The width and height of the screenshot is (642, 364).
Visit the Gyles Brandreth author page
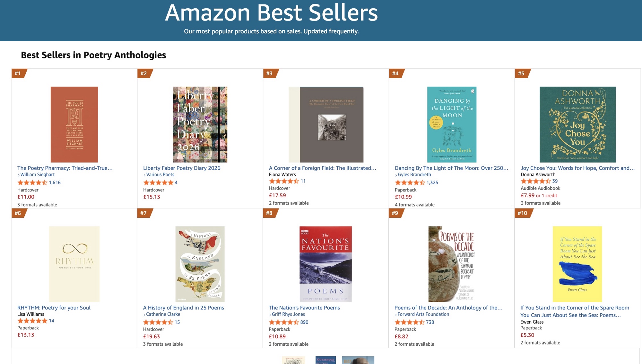414,175
